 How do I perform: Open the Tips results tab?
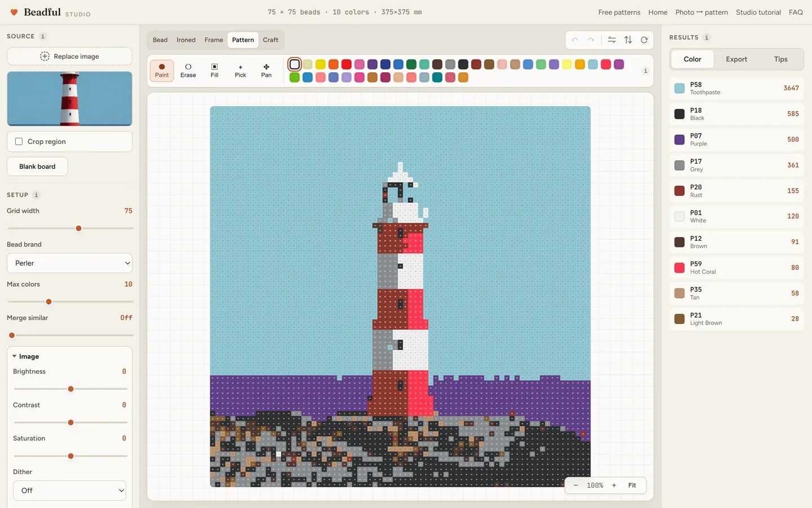(x=780, y=59)
